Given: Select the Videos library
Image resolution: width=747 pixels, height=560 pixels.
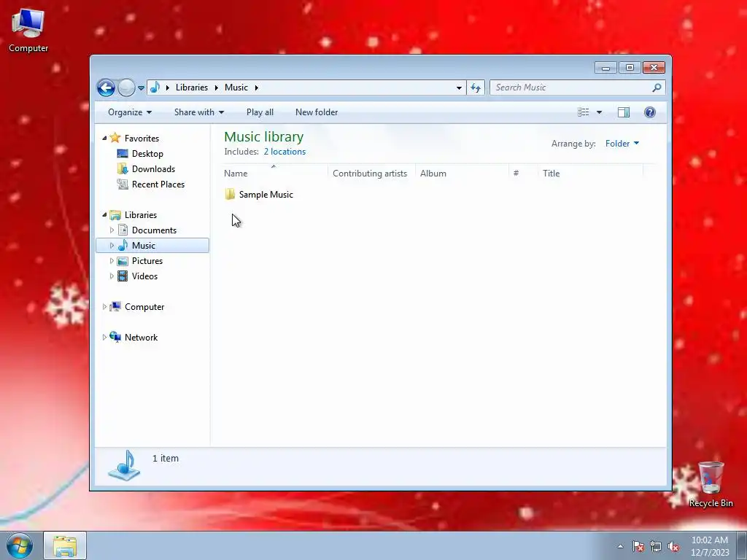Looking at the screenshot, I should coord(144,276).
